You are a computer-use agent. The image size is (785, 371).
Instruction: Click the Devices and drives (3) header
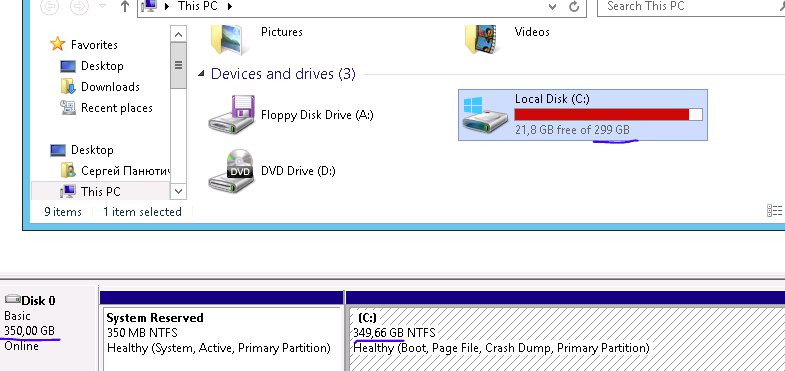[283, 74]
